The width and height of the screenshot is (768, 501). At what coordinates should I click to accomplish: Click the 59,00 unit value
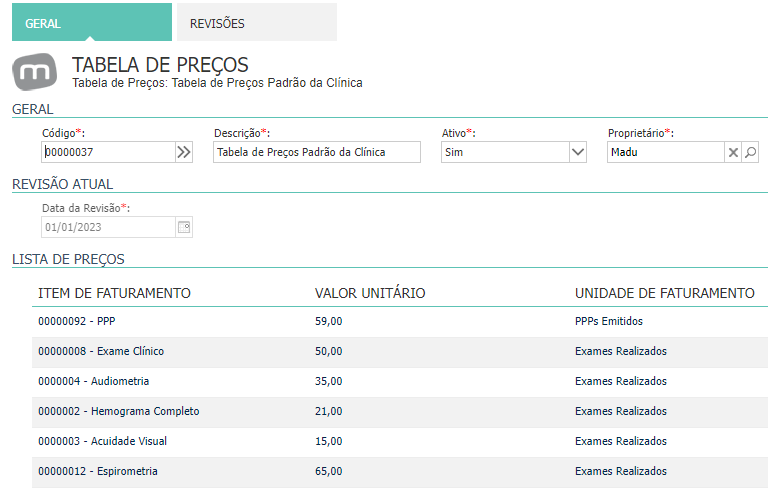pyautogui.click(x=329, y=321)
